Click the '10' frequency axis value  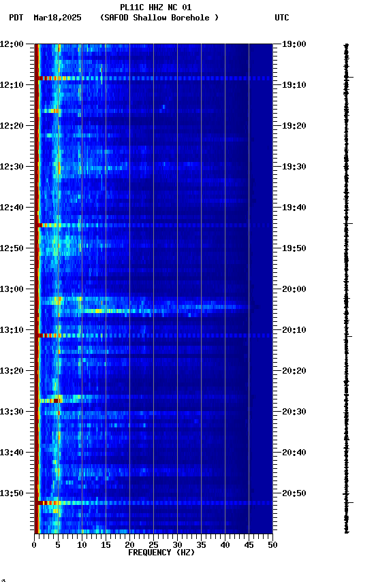click(x=82, y=545)
